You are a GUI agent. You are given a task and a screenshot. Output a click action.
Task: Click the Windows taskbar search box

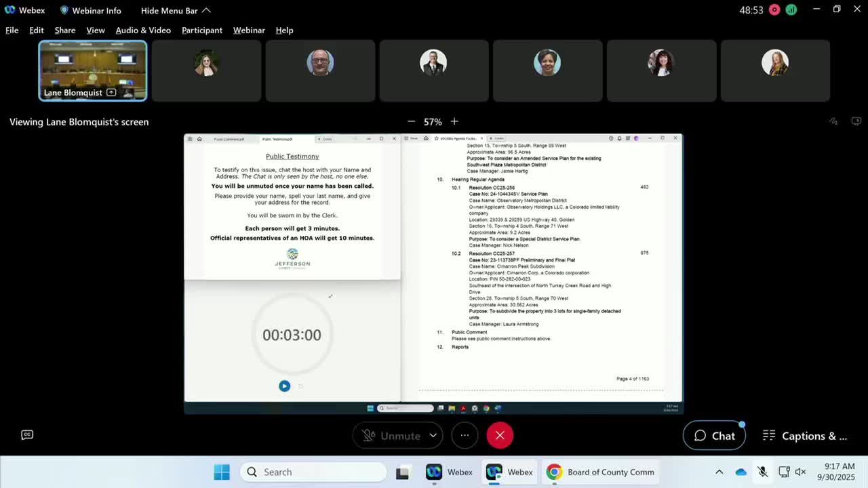point(313,472)
